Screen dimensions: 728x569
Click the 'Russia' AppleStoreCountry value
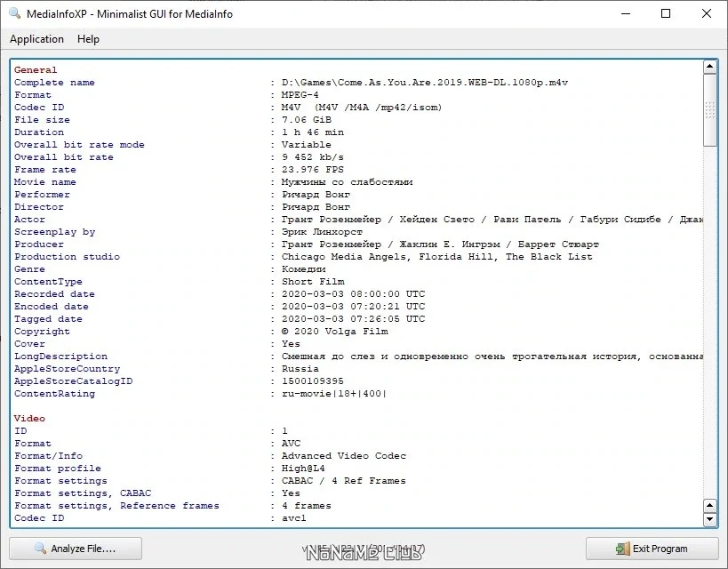(300, 369)
